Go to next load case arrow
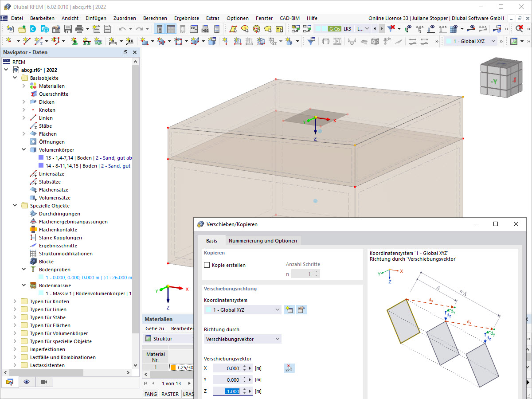532x399 pixels. tap(382, 29)
